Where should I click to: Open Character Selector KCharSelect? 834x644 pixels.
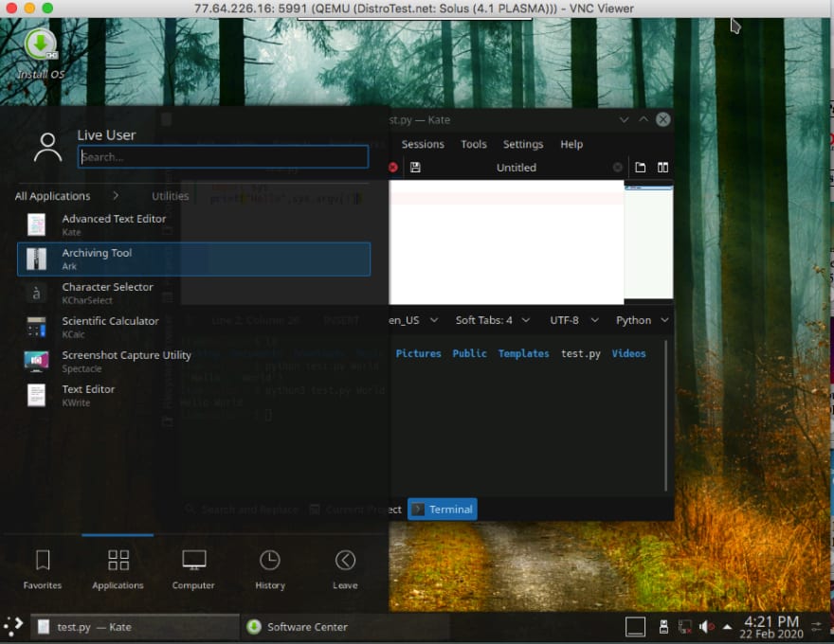[193, 294]
